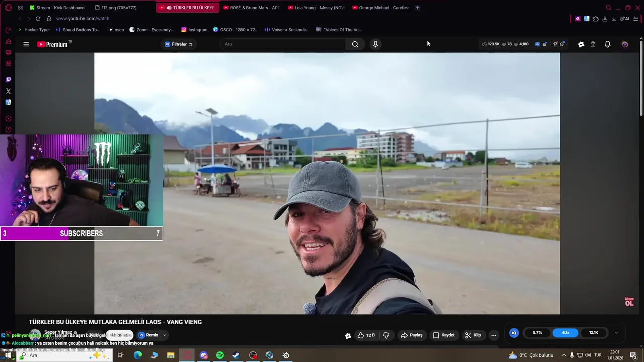Viewport: 644px width, 362px height.
Task: Dislike the video
Action: pyautogui.click(x=386, y=335)
